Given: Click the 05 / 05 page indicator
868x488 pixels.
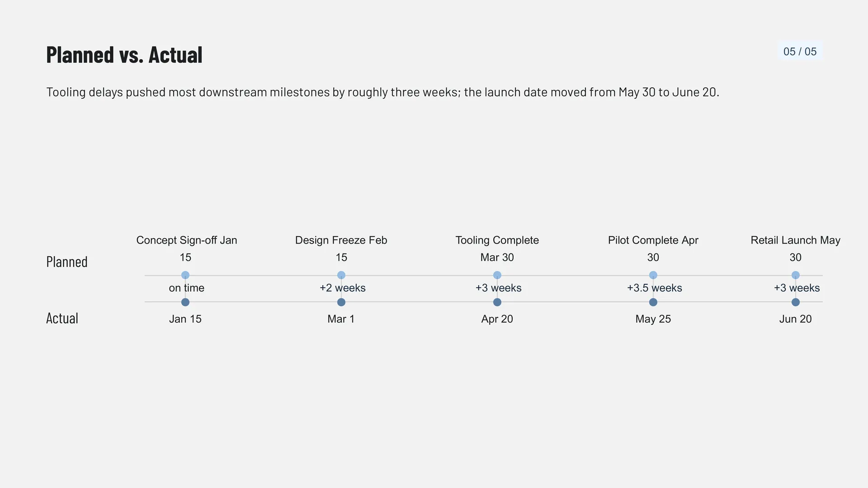Looking at the screenshot, I should click(800, 52).
